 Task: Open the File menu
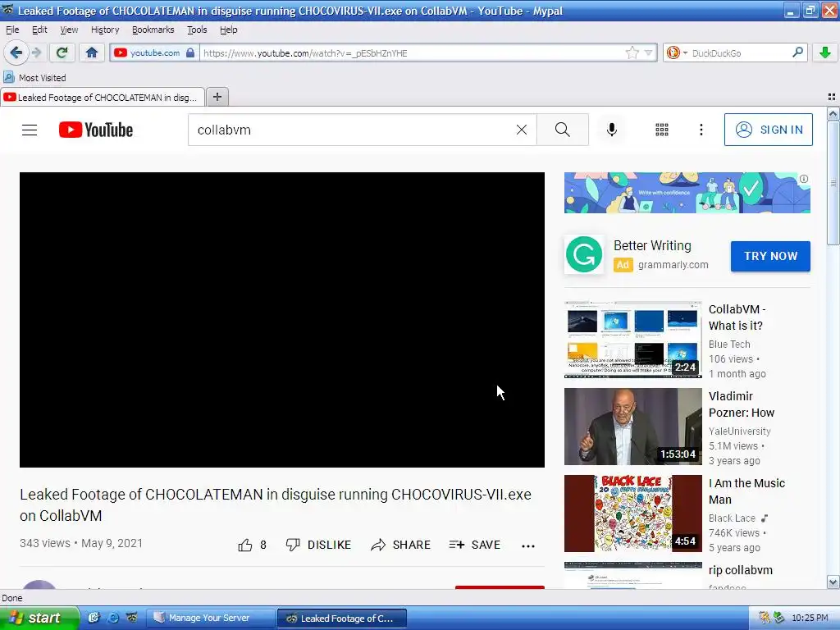click(12, 30)
